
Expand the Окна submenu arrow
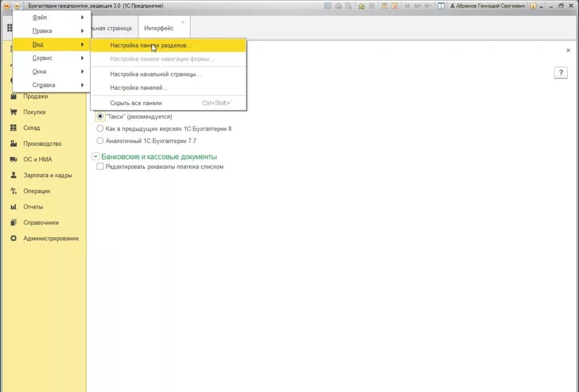[83, 72]
